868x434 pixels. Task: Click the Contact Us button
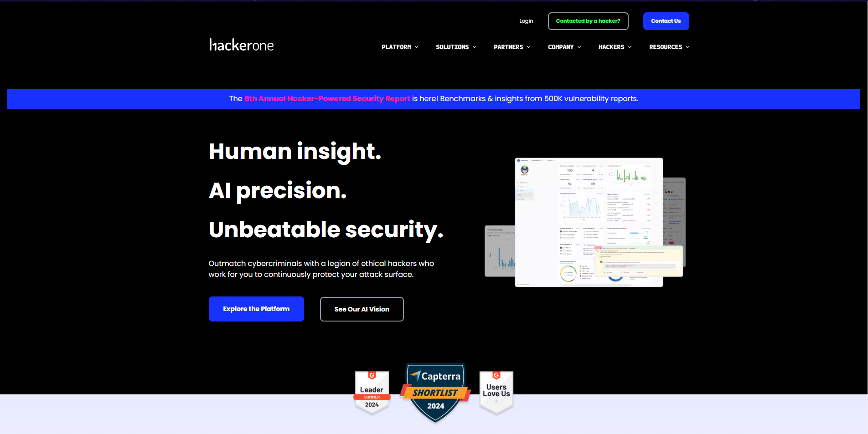(666, 21)
